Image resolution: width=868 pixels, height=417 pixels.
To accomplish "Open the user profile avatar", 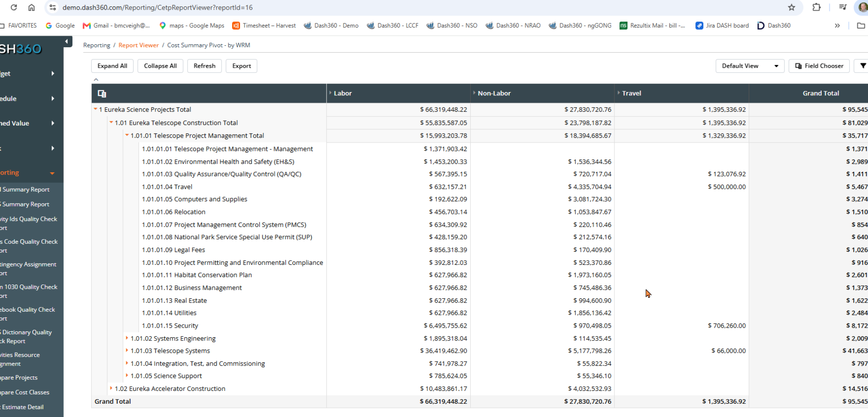I will (862, 7).
